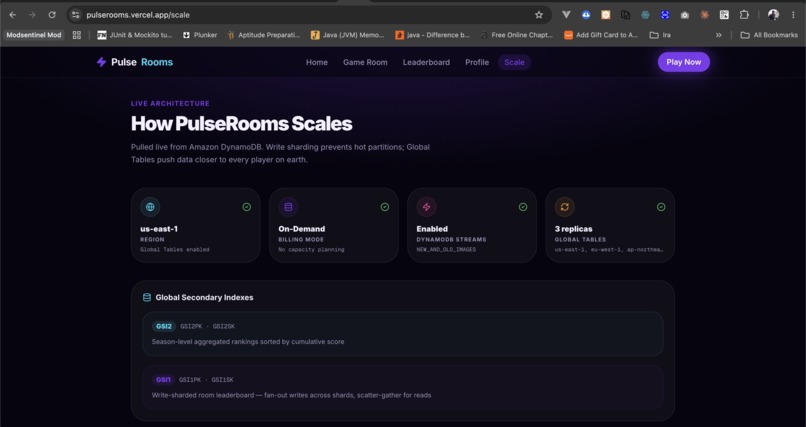Go to Game Room page
Screen dimensions: 806x427
tap(365, 62)
